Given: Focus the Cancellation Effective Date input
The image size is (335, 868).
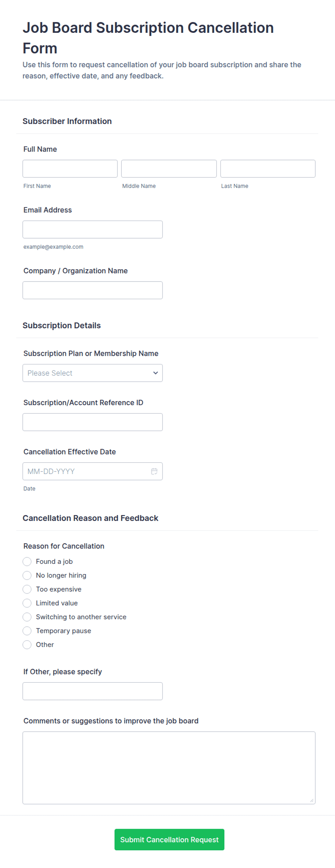Looking at the screenshot, I should [86, 471].
